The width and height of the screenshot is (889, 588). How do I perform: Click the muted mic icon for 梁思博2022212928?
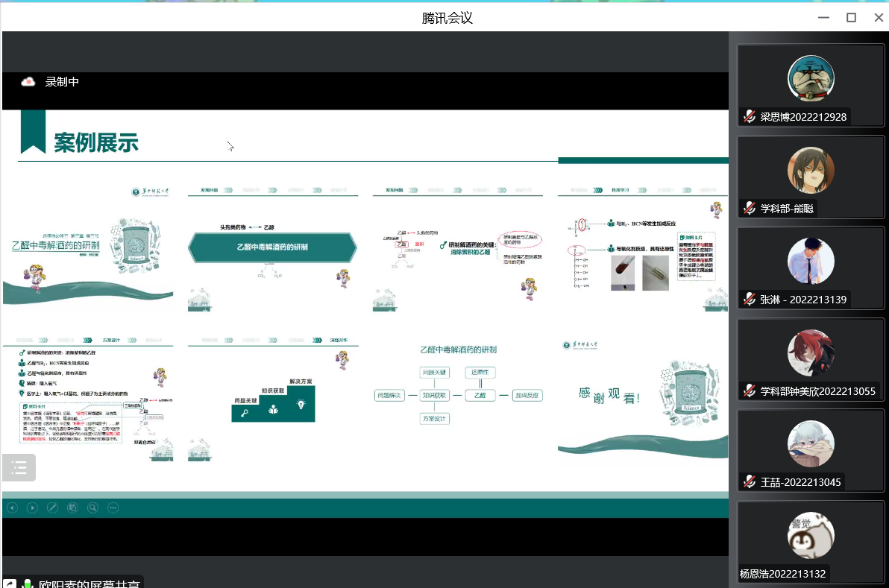(x=750, y=117)
